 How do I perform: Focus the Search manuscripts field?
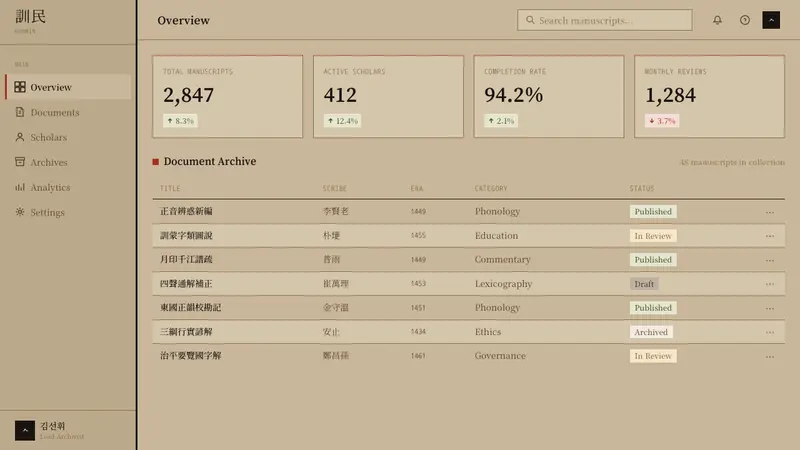click(605, 20)
